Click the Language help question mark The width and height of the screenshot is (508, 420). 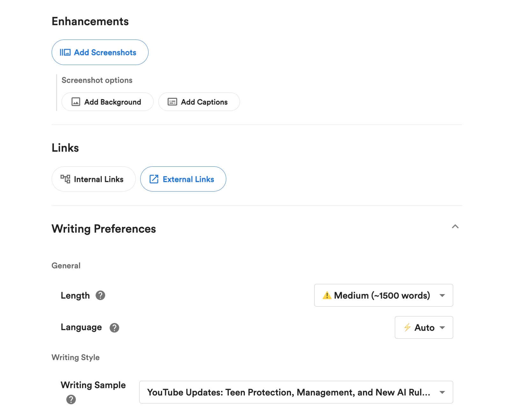pyautogui.click(x=114, y=328)
